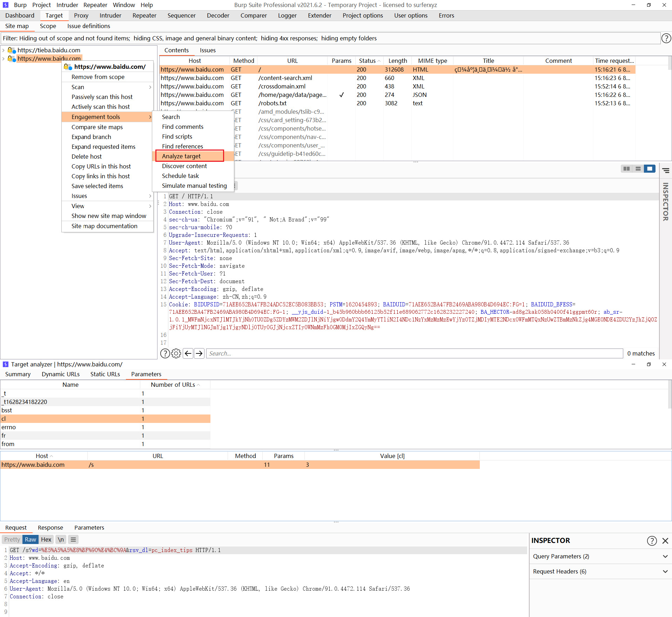
Task: Click the site map filter bar
Action: click(330, 38)
